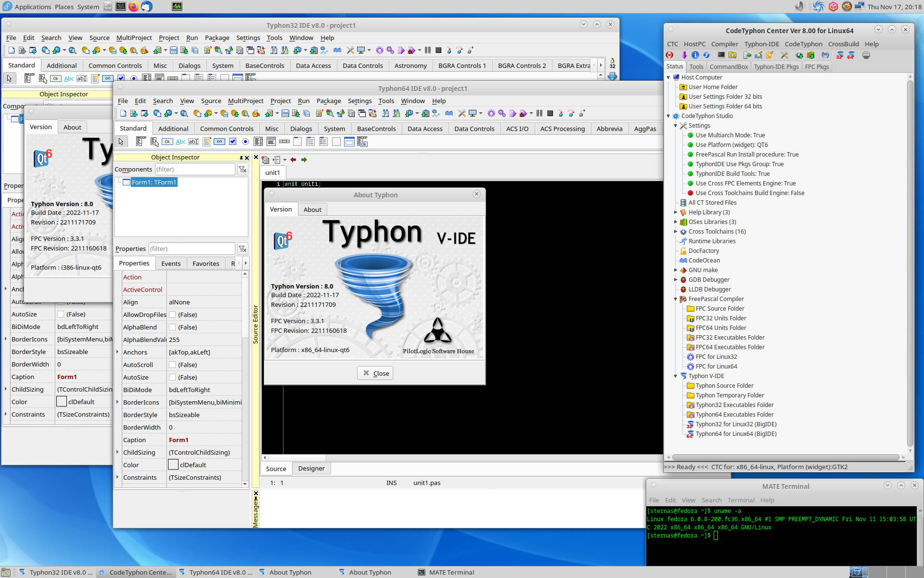This screenshot has height=578, width=924.
Task: Select the selection arrow tool in the Typhon64 palette
Action: point(121,141)
